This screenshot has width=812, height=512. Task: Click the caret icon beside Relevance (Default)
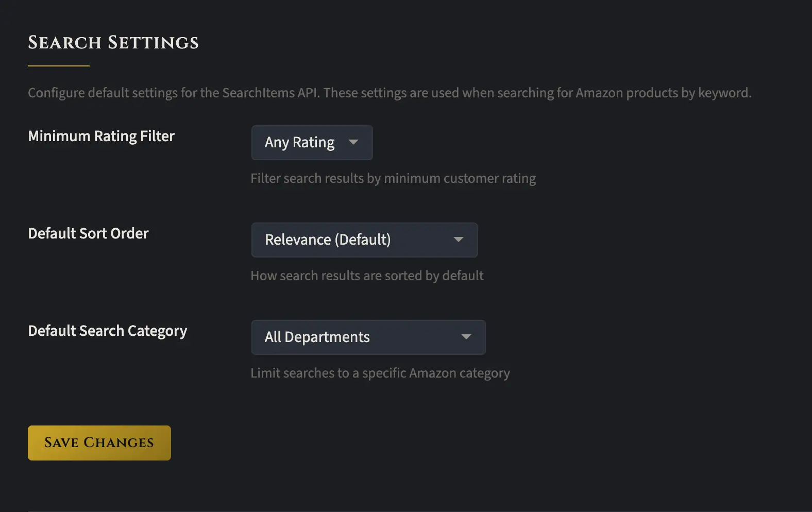tap(459, 240)
